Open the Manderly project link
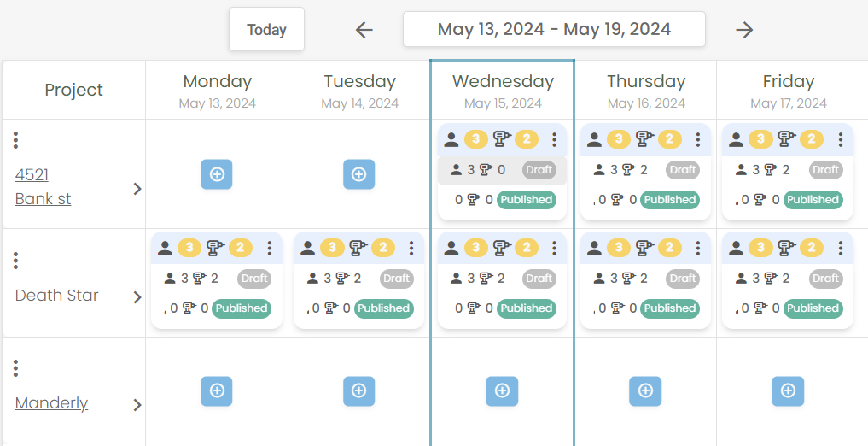Image resolution: width=868 pixels, height=446 pixels. [51, 402]
